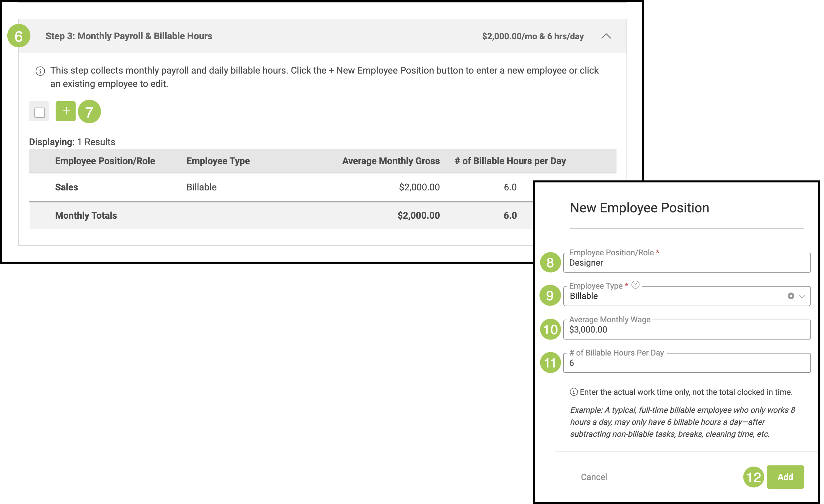Click the info icon beside the work time note
824x504 pixels.
pyautogui.click(x=574, y=392)
